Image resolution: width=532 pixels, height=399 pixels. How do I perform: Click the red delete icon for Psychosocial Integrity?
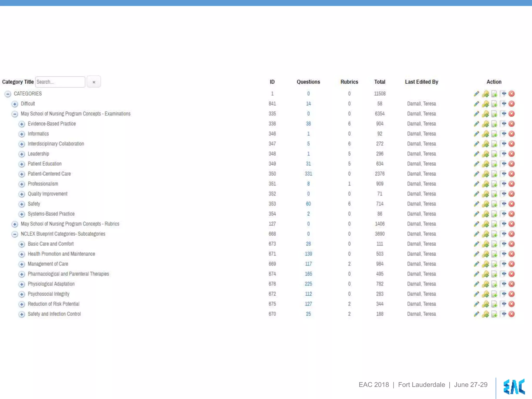511,294
